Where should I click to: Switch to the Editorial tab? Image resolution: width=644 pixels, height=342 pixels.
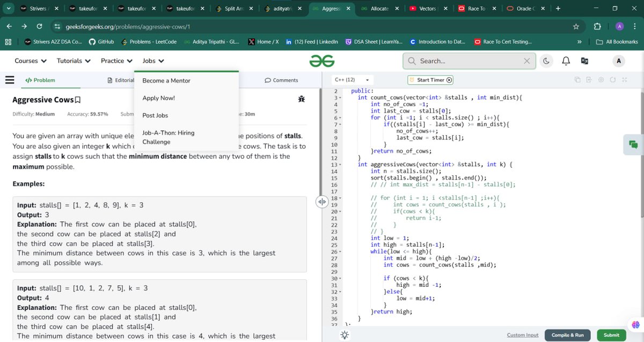click(x=121, y=80)
